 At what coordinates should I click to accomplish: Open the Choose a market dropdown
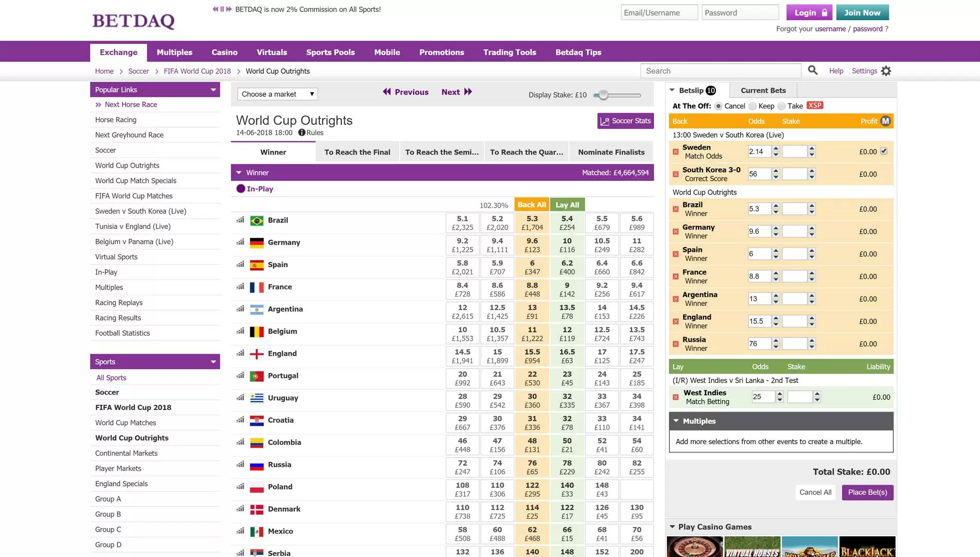click(x=277, y=94)
